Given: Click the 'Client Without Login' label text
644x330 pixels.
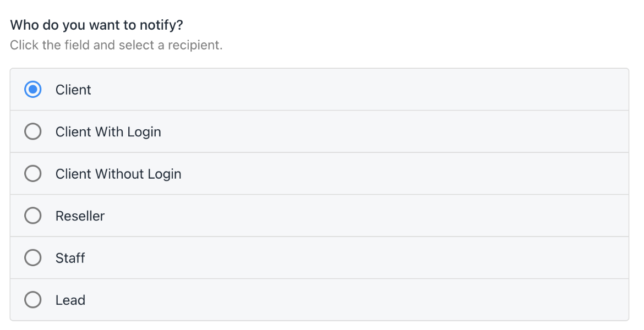Looking at the screenshot, I should pos(118,174).
